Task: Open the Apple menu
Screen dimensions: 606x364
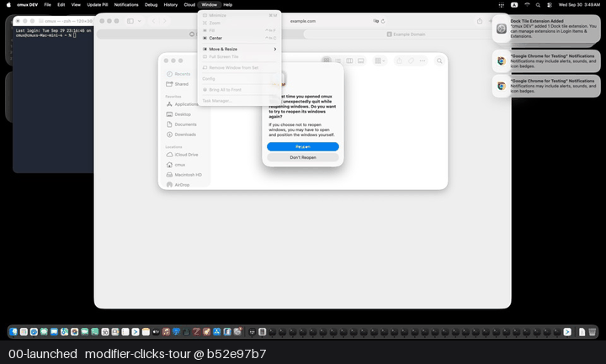Action: [8, 5]
